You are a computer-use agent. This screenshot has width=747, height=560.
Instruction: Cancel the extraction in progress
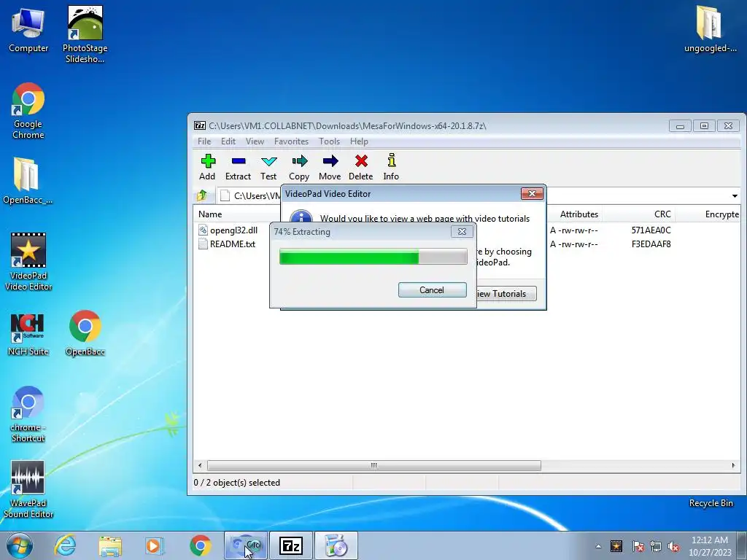tap(432, 290)
